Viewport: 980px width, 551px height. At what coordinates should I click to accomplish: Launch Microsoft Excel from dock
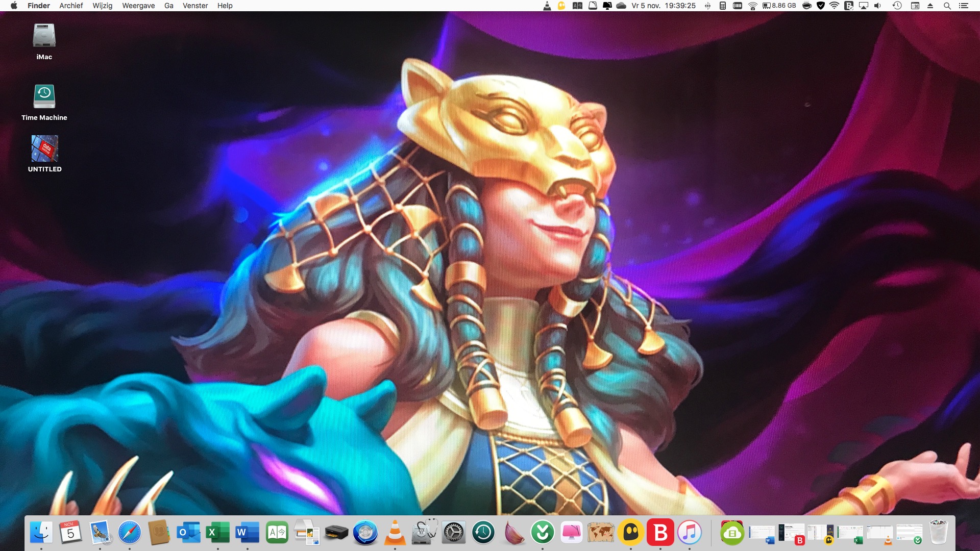click(218, 533)
